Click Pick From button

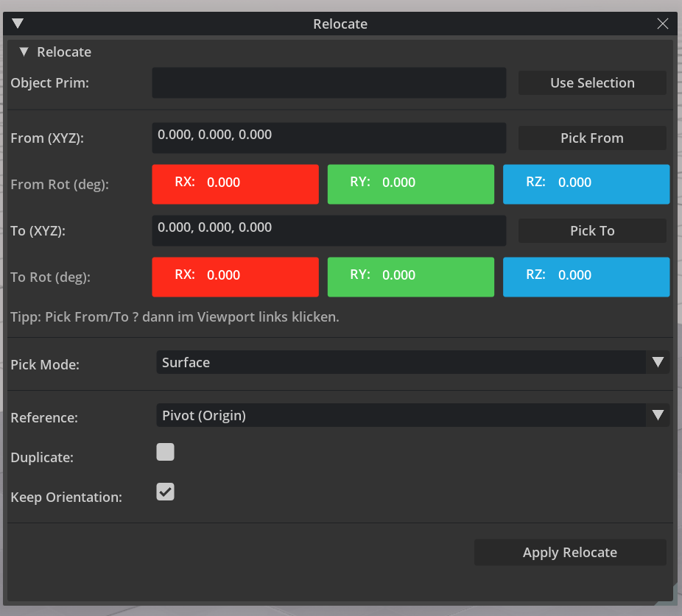click(x=592, y=138)
